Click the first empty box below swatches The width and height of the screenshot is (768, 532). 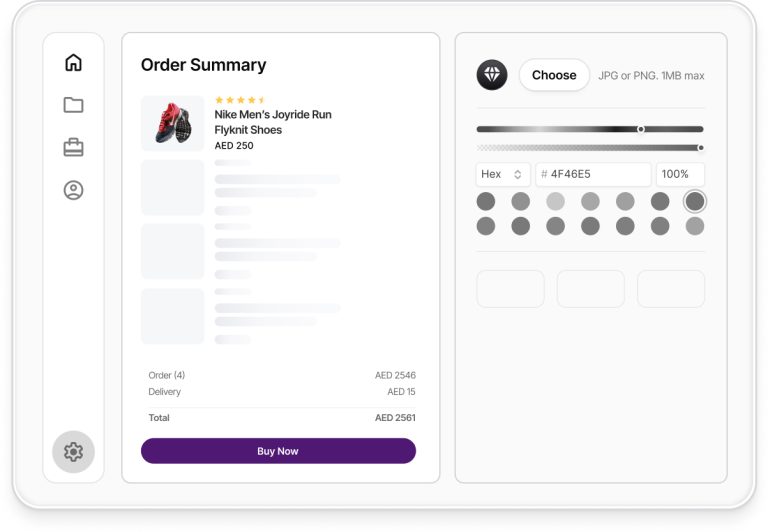click(510, 288)
